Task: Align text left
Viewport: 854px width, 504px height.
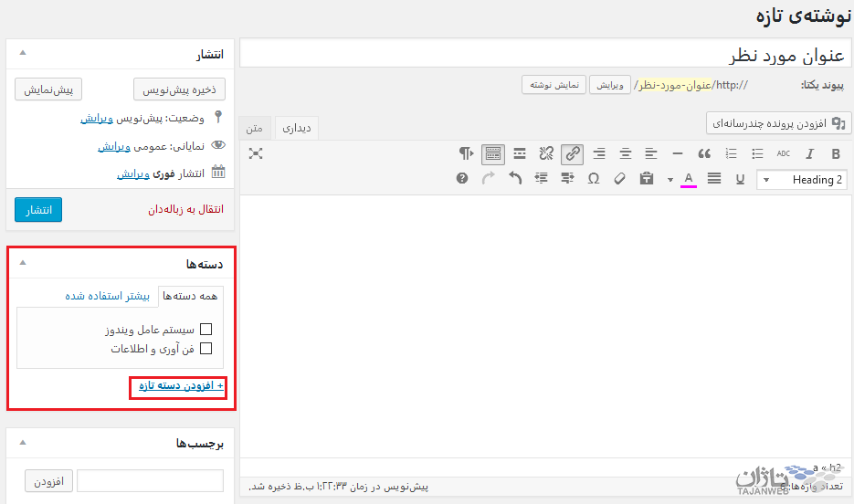Action: pyautogui.click(x=651, y=154)
